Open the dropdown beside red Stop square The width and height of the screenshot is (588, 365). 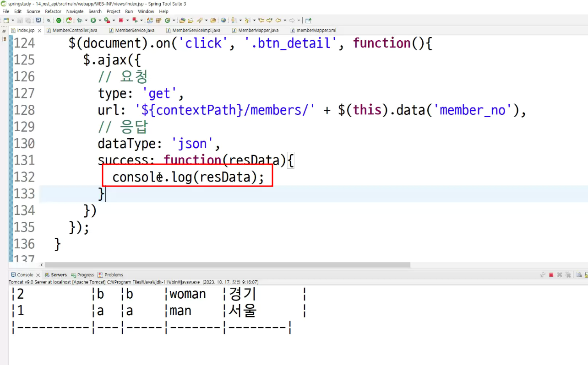click(128, 20)
